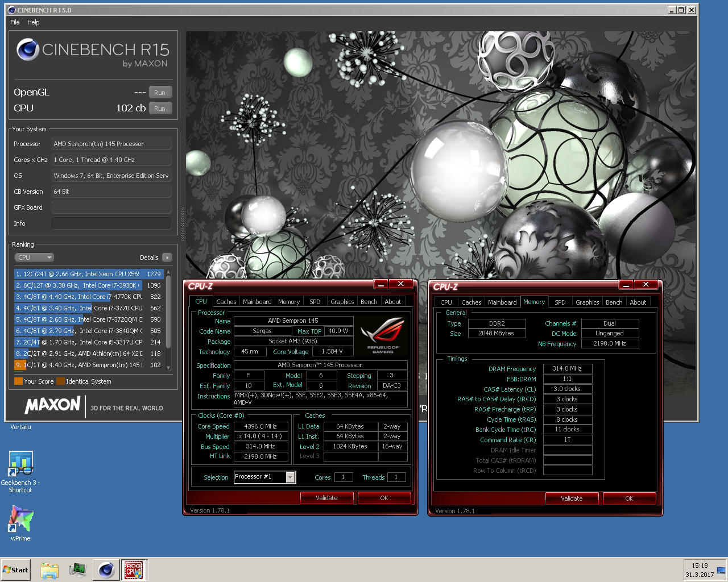728x582 pixels.
Task: Select Core i5-3317U ranking row
Action: [x=89, y=342]
